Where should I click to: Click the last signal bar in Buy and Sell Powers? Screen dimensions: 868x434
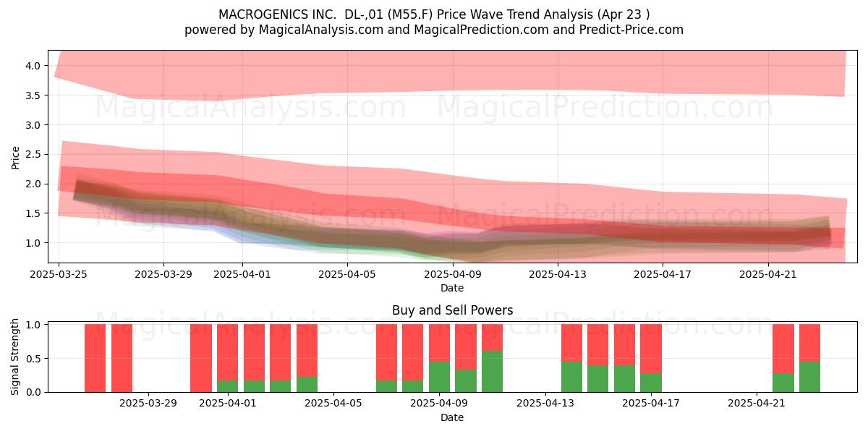point(809,358)
